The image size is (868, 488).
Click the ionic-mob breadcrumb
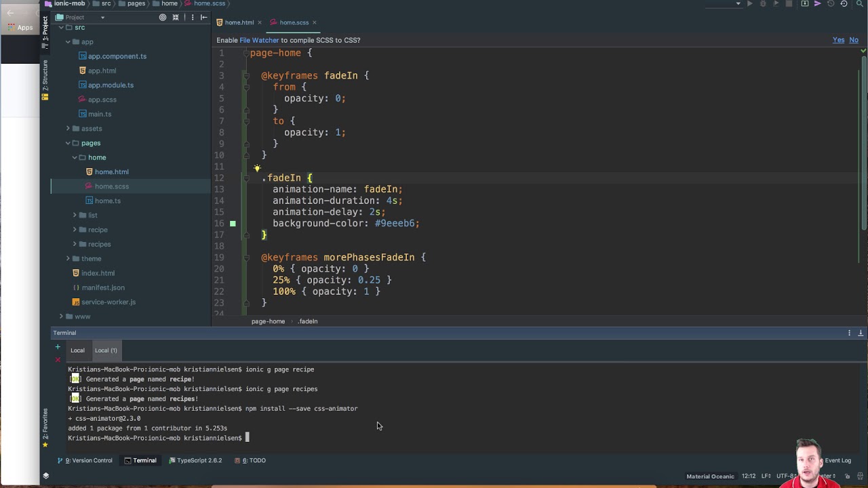point(69,3)
